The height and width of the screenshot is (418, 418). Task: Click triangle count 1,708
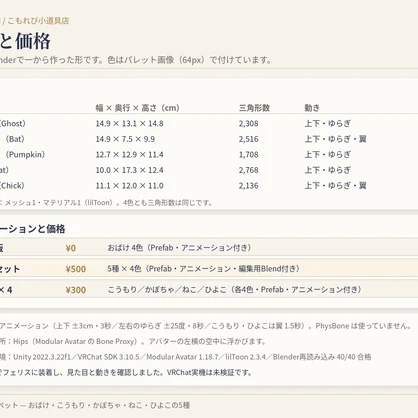click(x=248, y=155)
